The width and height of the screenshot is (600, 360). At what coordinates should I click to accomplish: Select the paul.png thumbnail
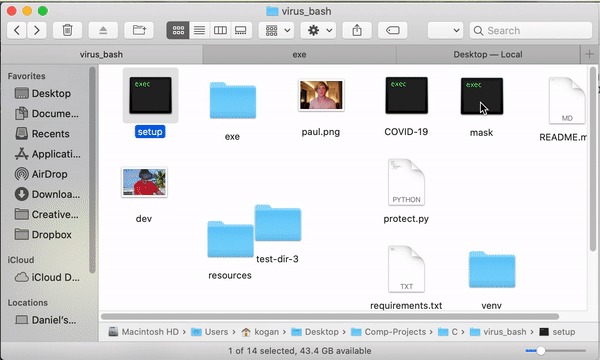coord(321,95)
